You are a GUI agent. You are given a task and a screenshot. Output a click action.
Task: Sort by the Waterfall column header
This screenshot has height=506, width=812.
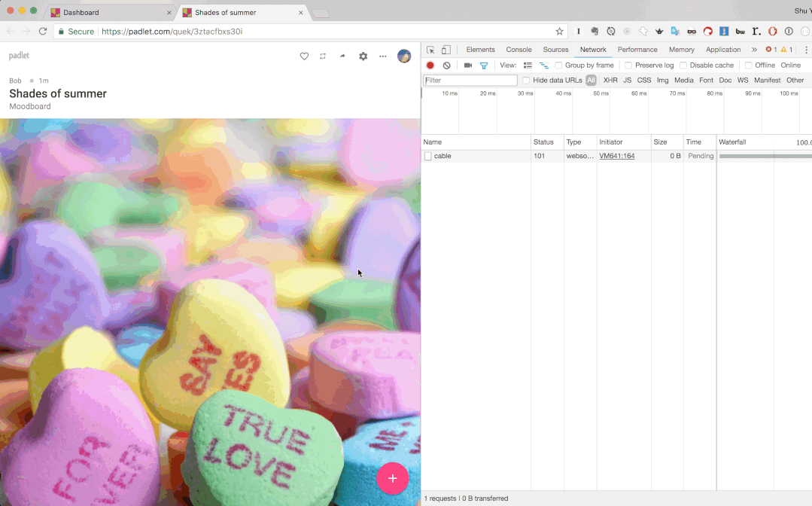pyautogui.click(x=765, y=142)
